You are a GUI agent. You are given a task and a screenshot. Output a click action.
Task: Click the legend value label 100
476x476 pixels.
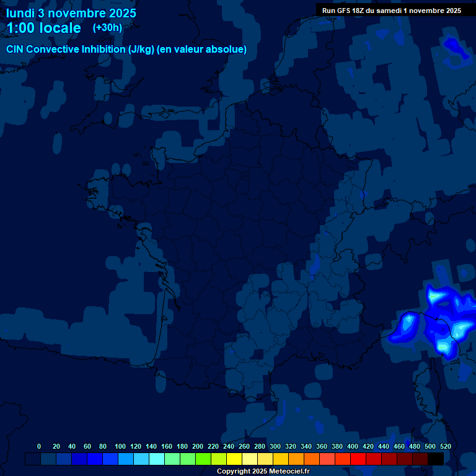pos(120,446)
